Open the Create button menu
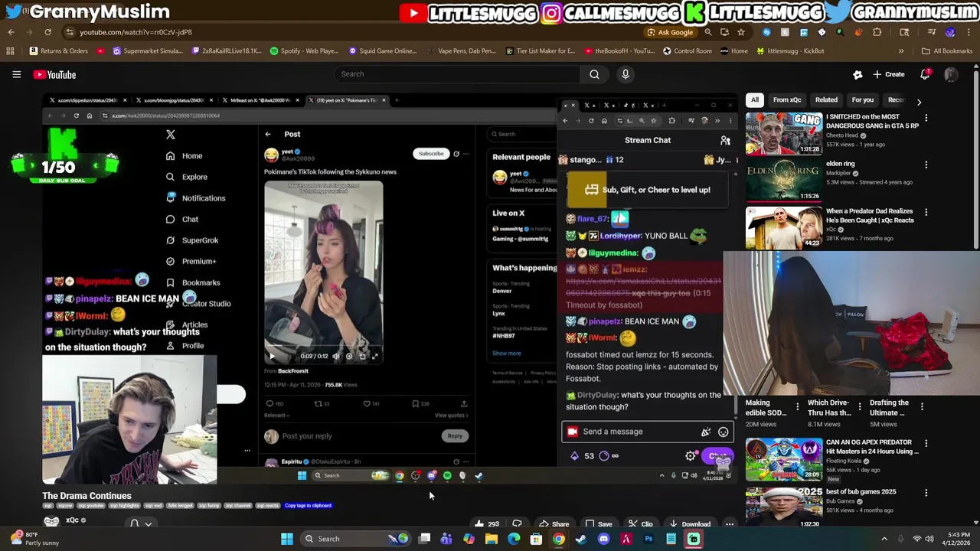This screenshot has width=980, height=551. 887,74
